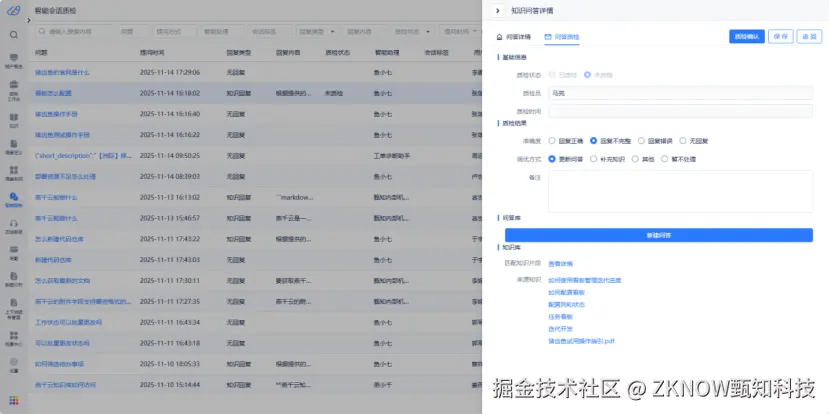829x414 pixels.
Task: Click the 返回 button
Action: (809, 36)
